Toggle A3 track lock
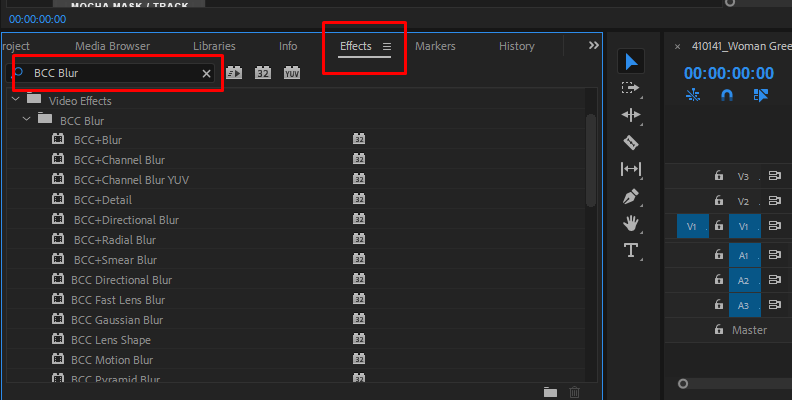792x400 pixels. (718, 305)
